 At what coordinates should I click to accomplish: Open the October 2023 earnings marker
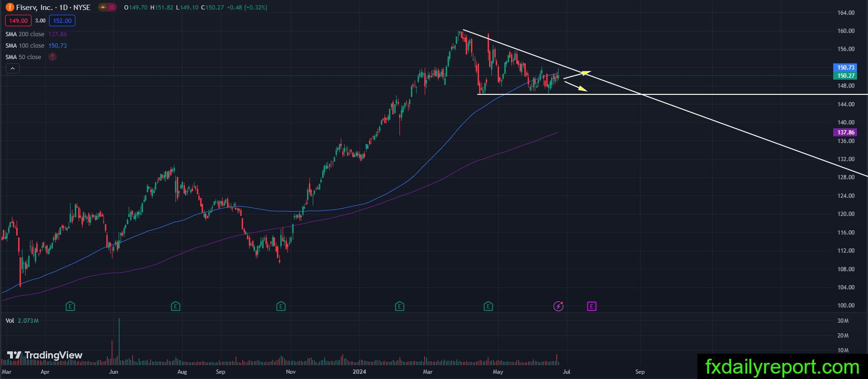pyautogui.click(x=281, y=306)
